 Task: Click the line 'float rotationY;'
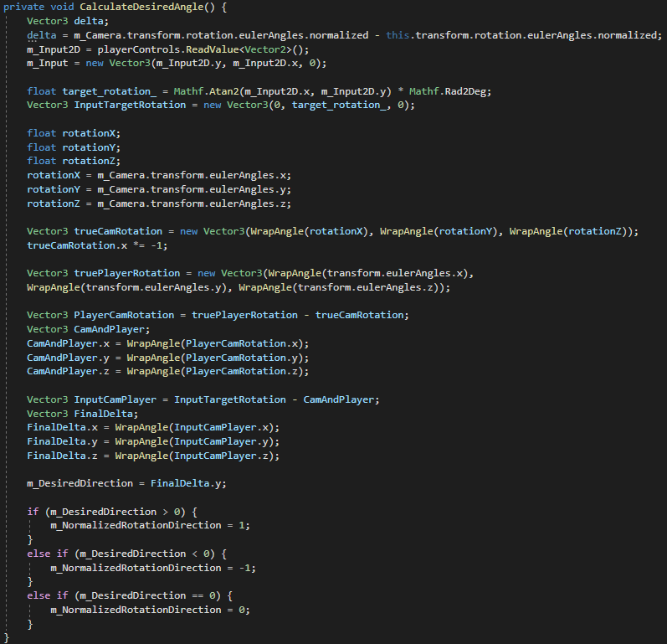click(74, 147)
